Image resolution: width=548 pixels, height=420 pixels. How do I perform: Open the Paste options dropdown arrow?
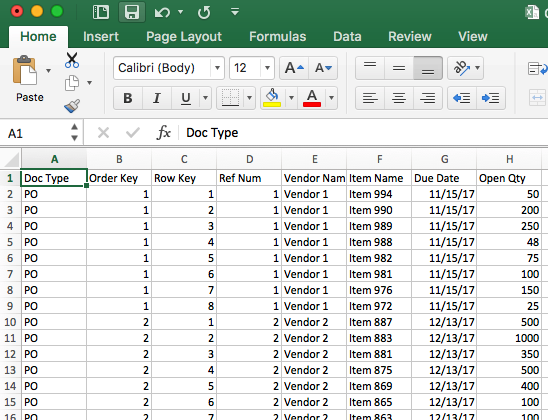49,71
